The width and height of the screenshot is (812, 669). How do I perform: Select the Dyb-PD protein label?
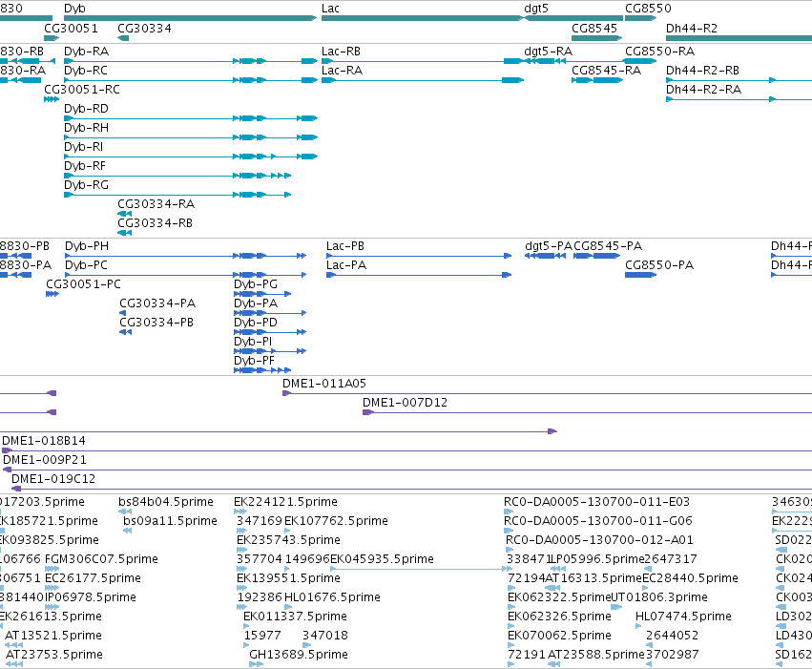(256, 323)
